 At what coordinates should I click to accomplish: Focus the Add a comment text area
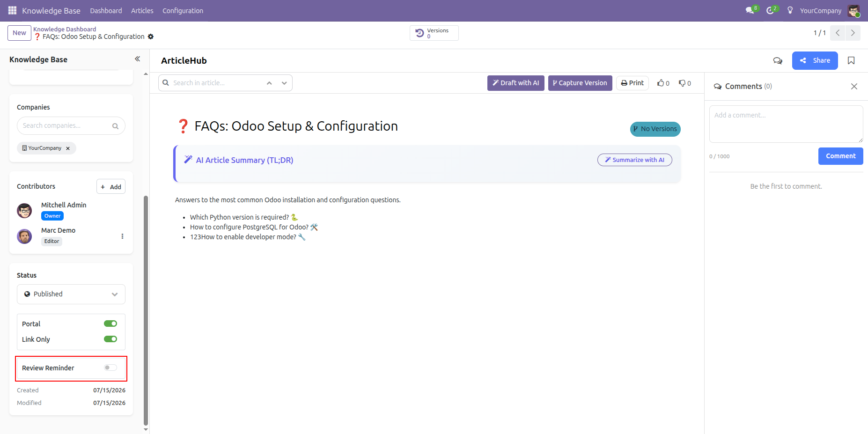coord(786,124)
